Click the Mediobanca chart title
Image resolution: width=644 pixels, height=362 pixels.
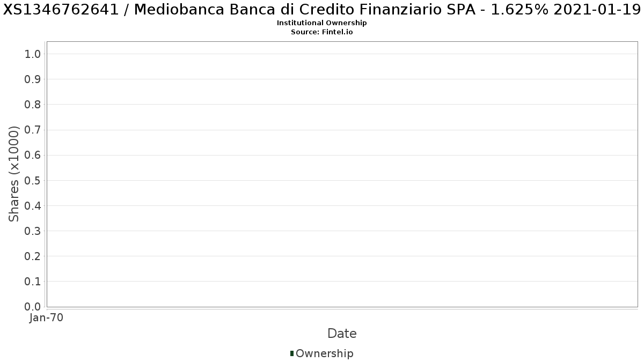point(321,10)
